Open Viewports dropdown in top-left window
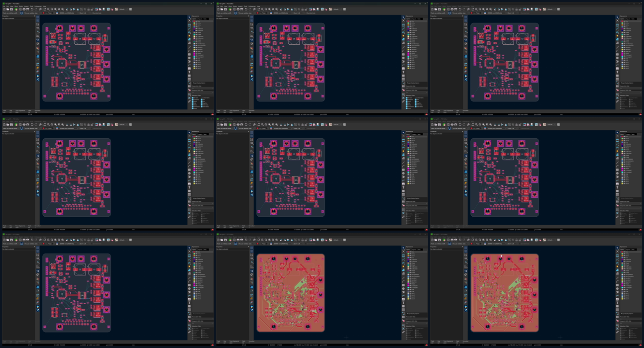The image size is (644, 348). click(203, 92)
